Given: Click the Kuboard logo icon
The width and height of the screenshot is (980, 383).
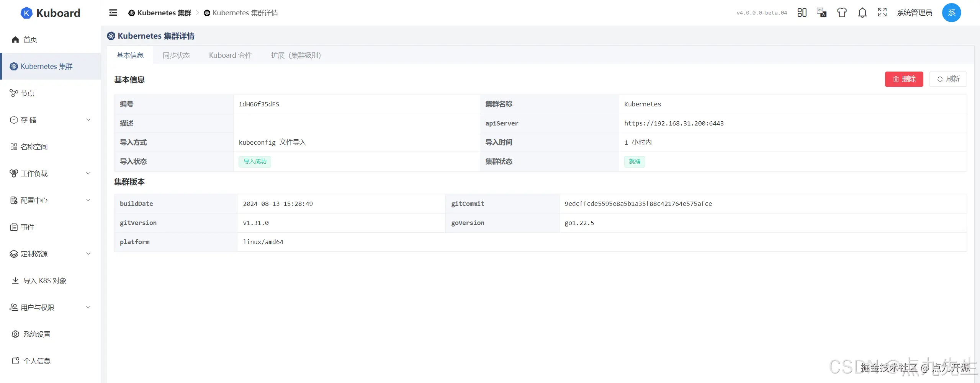Looking at the screenshot, I should pyautogui.click(x=26, y=13).
